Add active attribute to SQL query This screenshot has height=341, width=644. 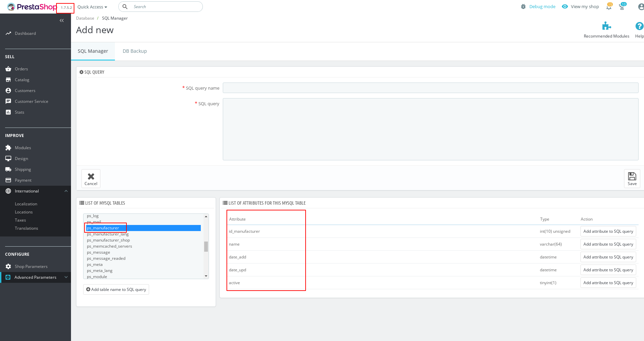pyautogui.click(x=608, y=283)
